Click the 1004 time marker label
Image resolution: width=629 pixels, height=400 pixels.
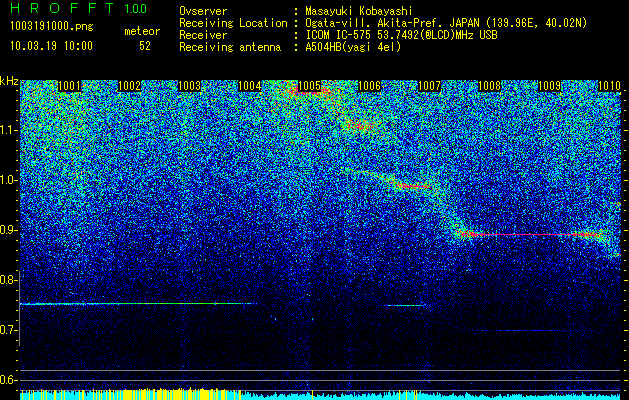250,86
